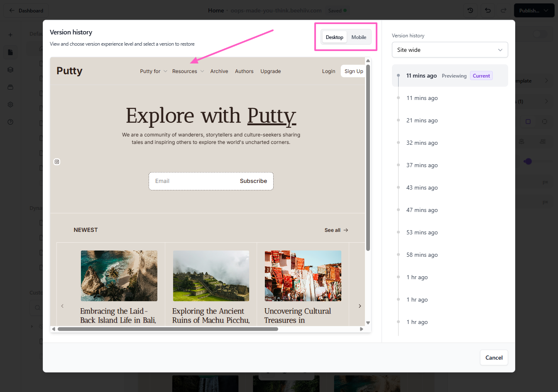Open the help question mark icon
This screenshot has height=392, width=558.
coord(10,122)
